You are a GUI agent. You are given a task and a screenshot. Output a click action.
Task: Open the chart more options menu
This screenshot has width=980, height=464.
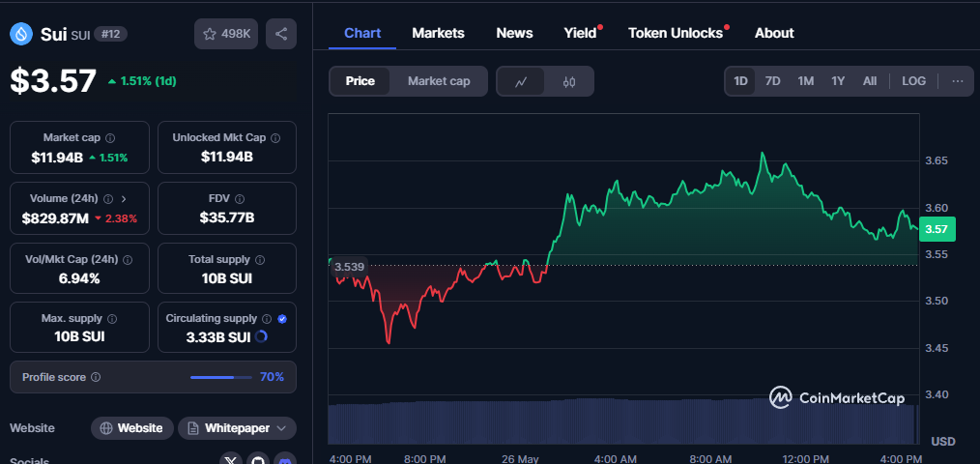tap(958, 81)
